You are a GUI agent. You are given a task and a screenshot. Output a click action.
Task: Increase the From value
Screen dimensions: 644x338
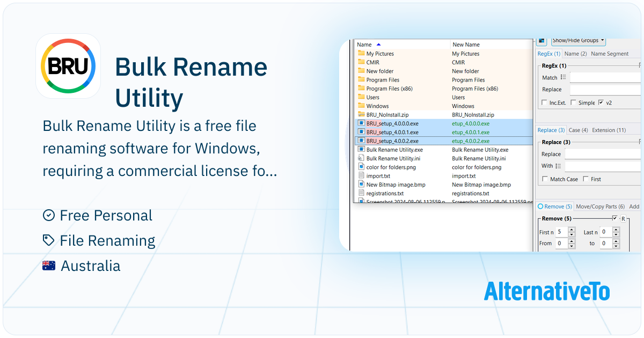point(572,241)
